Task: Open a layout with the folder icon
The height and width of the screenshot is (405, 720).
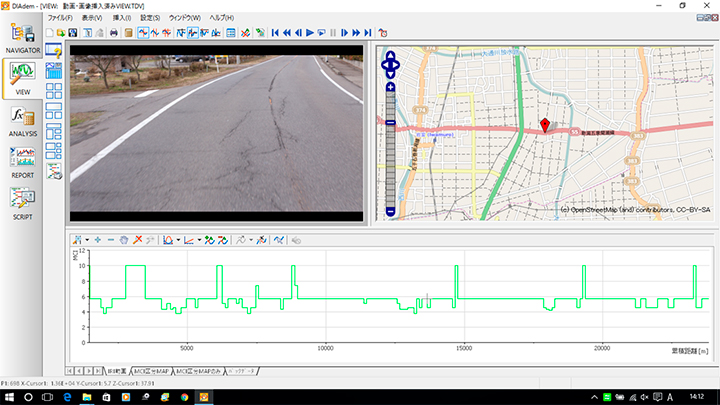Action: (61, 33)
